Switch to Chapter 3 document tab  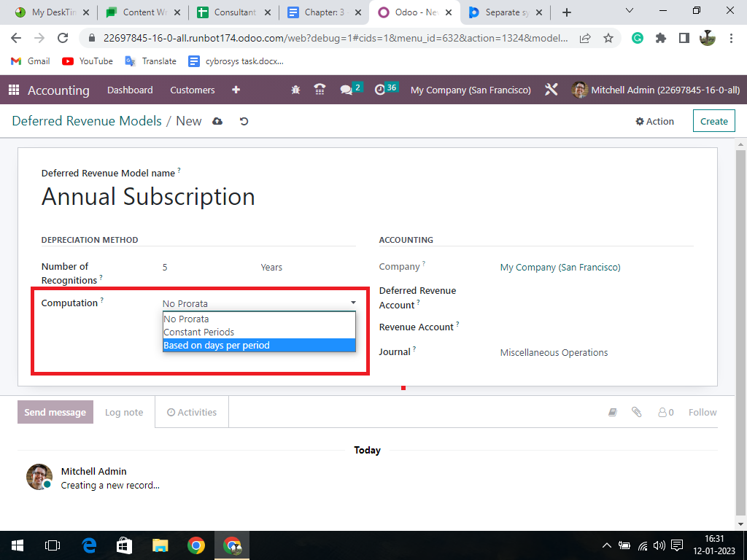click(324, 12)
